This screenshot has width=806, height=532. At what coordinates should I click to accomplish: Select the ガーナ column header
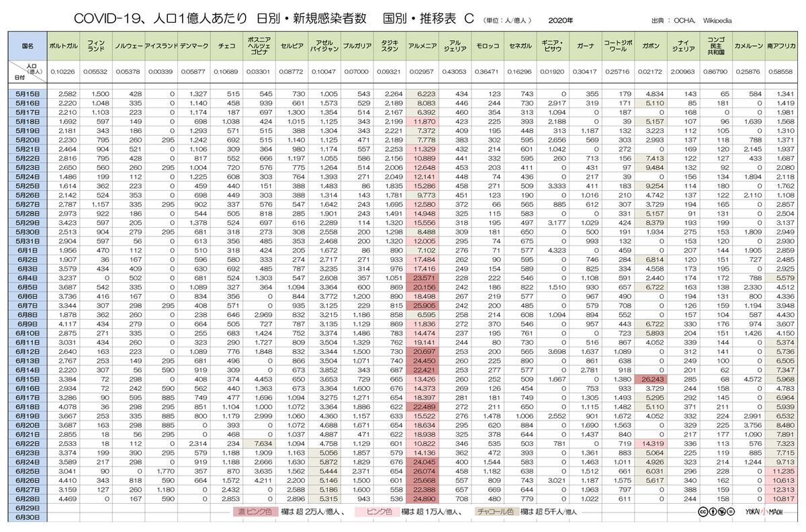586,45
